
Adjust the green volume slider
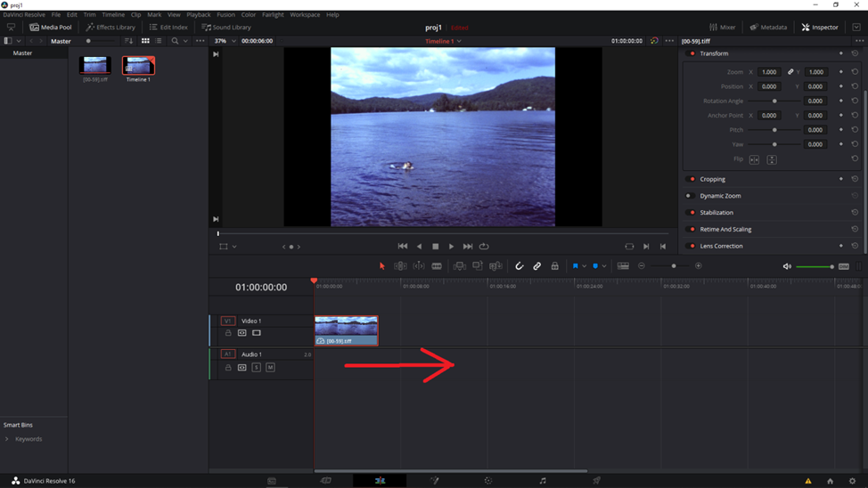pos(815,266)
